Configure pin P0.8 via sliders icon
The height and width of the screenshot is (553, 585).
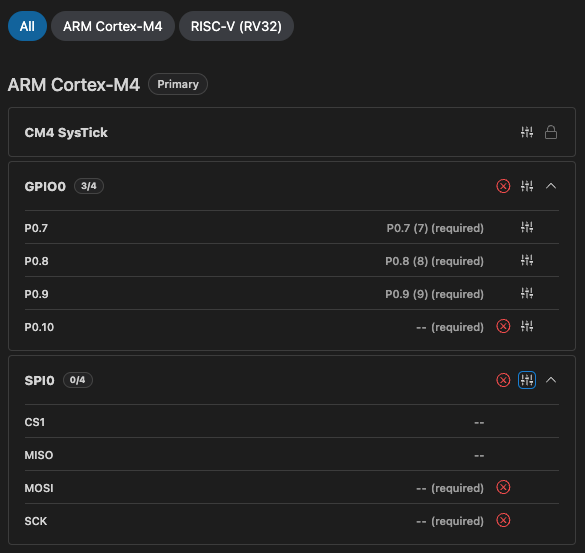[x=527, y=260]
